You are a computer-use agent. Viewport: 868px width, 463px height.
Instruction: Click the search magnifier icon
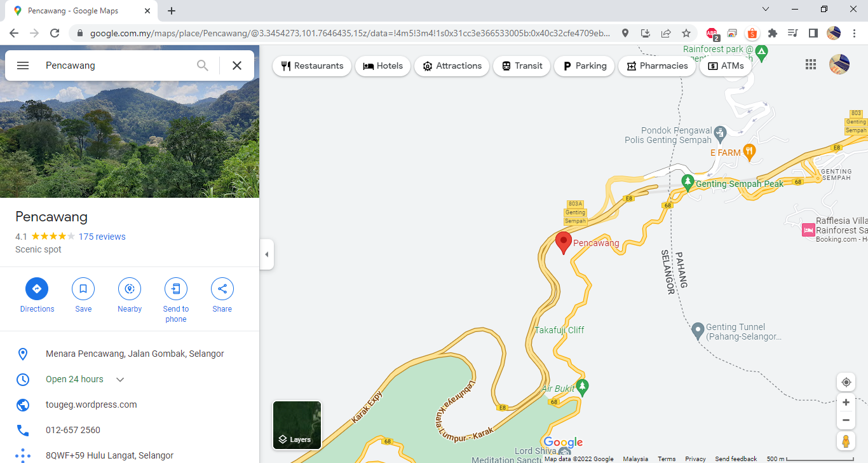tap(203, 66)
